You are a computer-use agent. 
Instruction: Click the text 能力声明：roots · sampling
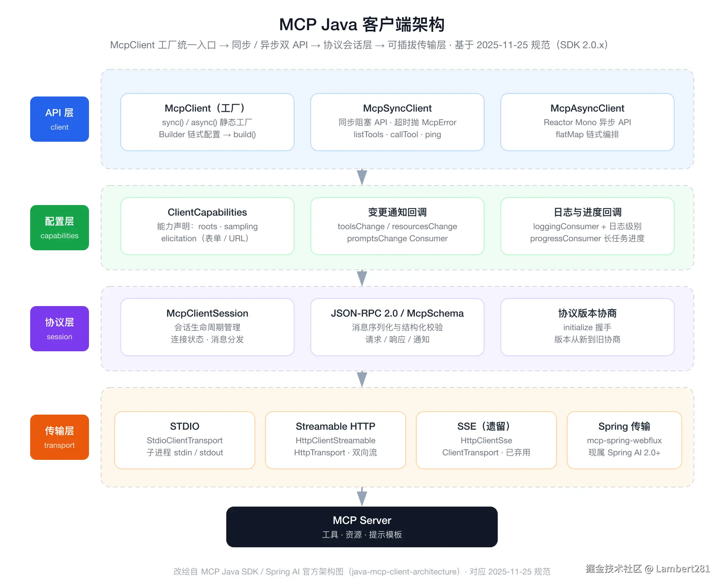click(207, 227)
